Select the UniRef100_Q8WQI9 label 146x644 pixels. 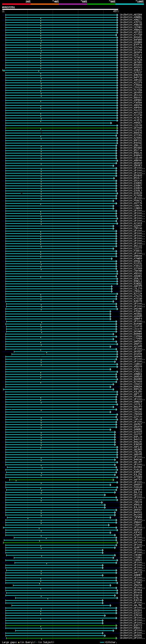(131, 401)
